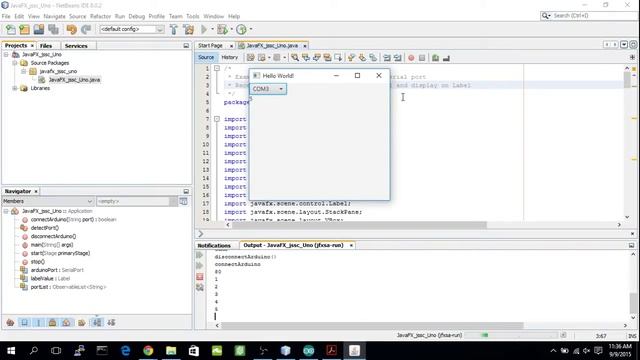The image size is (640, 360).
Task: Click the task progress bar in status bar
Action: pos(511,335)
